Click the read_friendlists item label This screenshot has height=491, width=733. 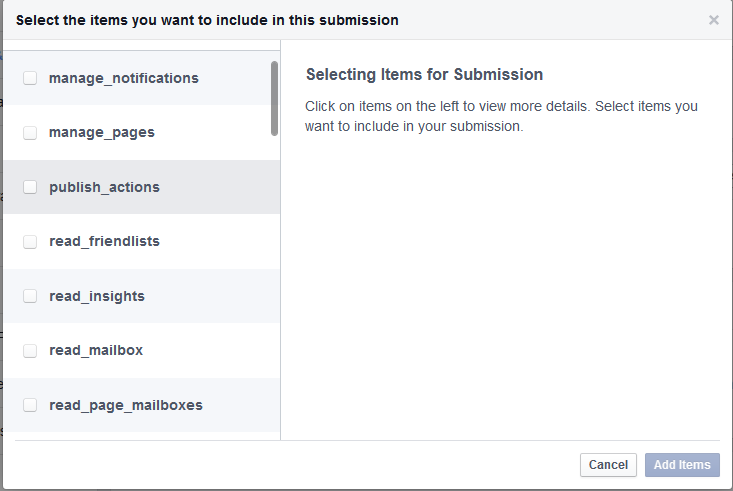click(104, 242)
